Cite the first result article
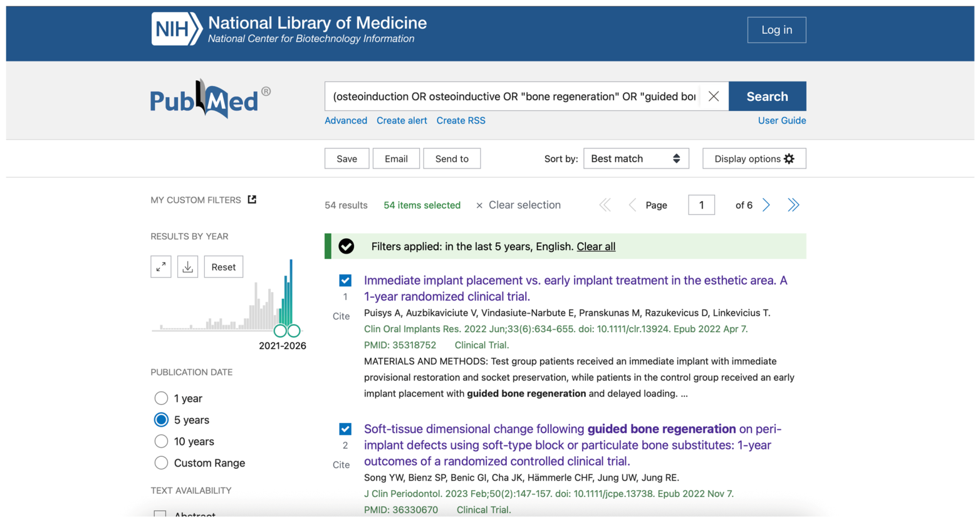The width and height of the screenshot is (980, 522). click(341, 316)
